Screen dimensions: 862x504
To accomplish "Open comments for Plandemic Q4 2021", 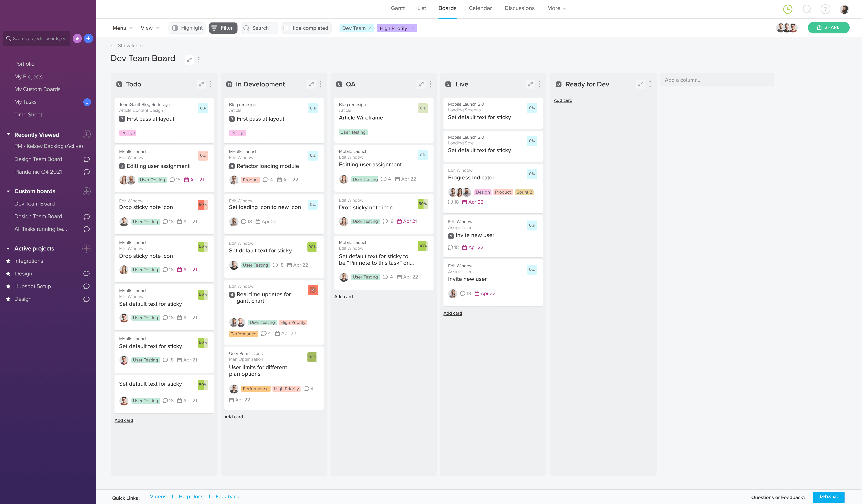I will pos(86,172).
